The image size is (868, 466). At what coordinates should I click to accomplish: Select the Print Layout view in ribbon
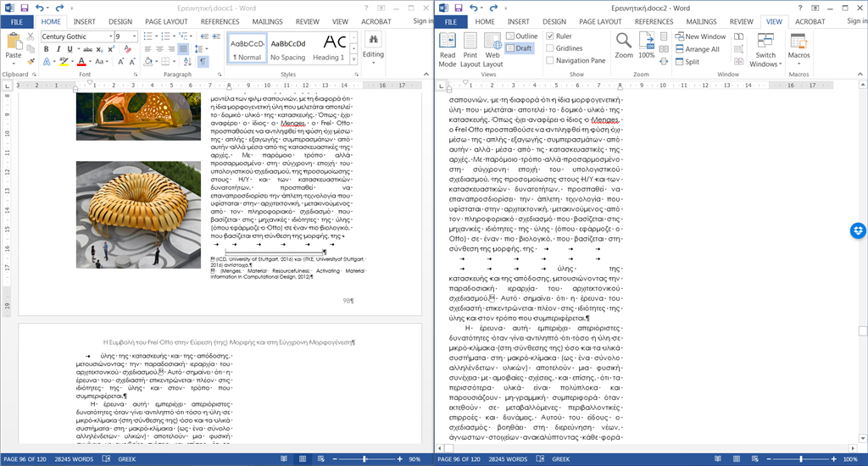point(470,50)
